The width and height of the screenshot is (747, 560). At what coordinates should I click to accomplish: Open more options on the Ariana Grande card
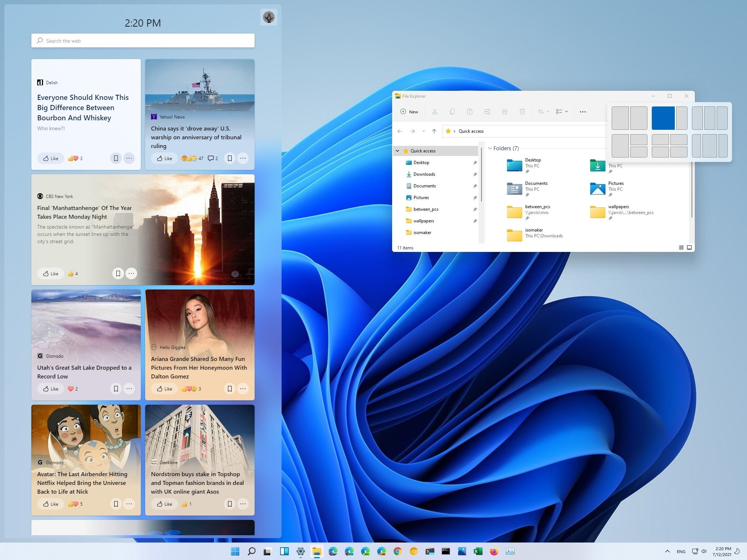(243, 389)
